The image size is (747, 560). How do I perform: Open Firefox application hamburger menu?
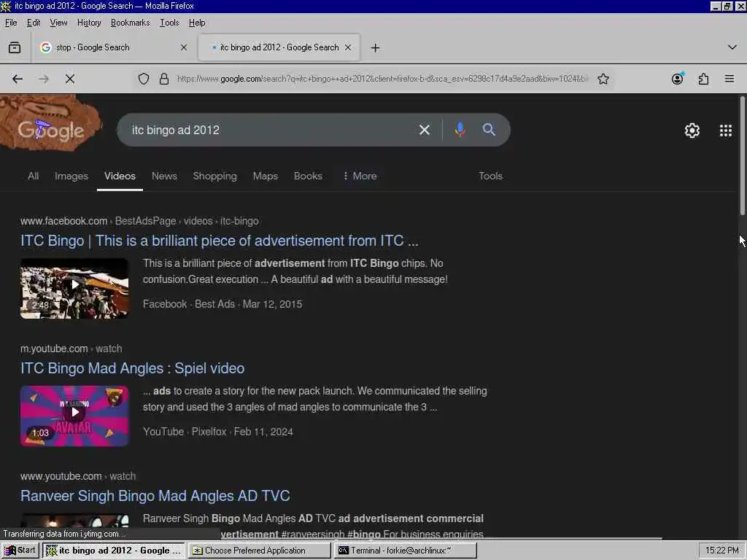tap(729, 79)
